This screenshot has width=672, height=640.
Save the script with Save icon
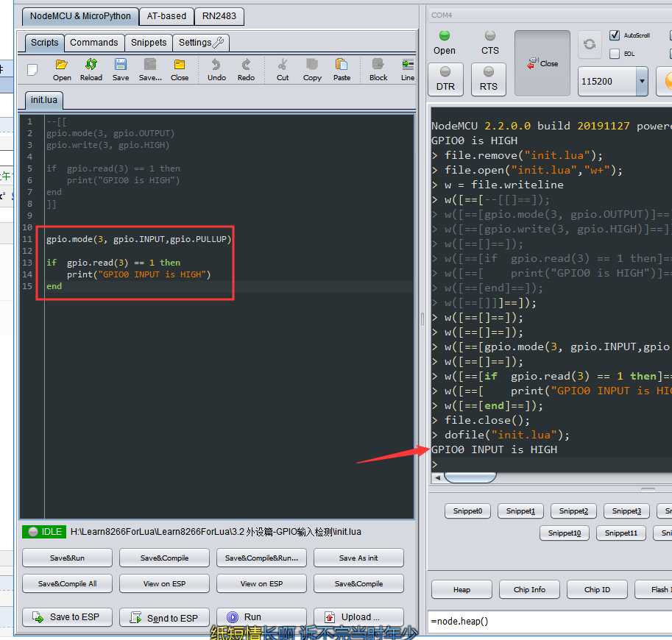[121, 70]
